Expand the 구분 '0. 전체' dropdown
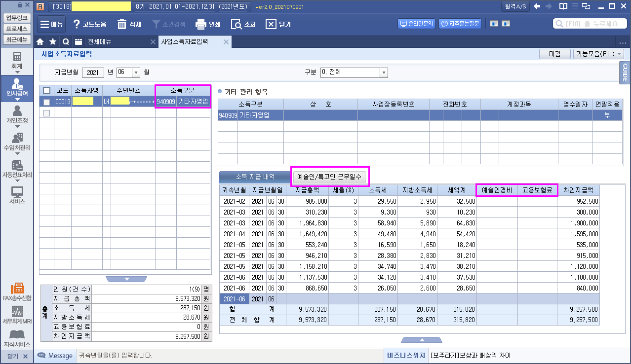 coord(383,73)
